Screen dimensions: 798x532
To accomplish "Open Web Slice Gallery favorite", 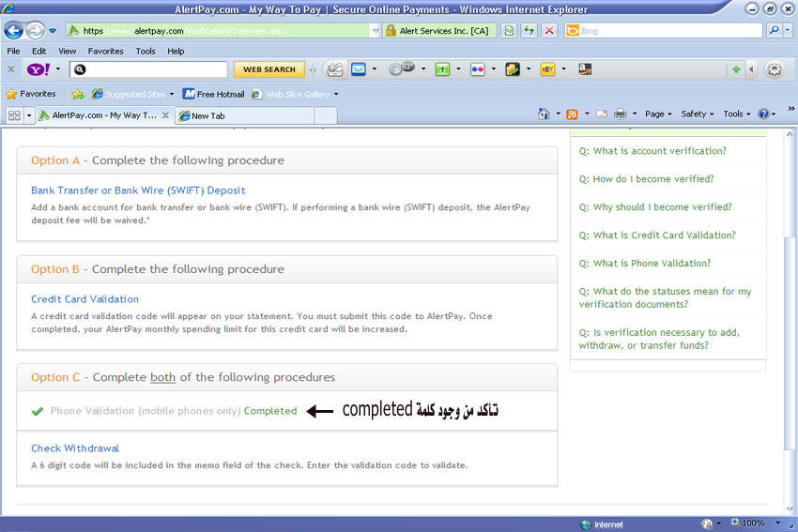I will point(295,94).
